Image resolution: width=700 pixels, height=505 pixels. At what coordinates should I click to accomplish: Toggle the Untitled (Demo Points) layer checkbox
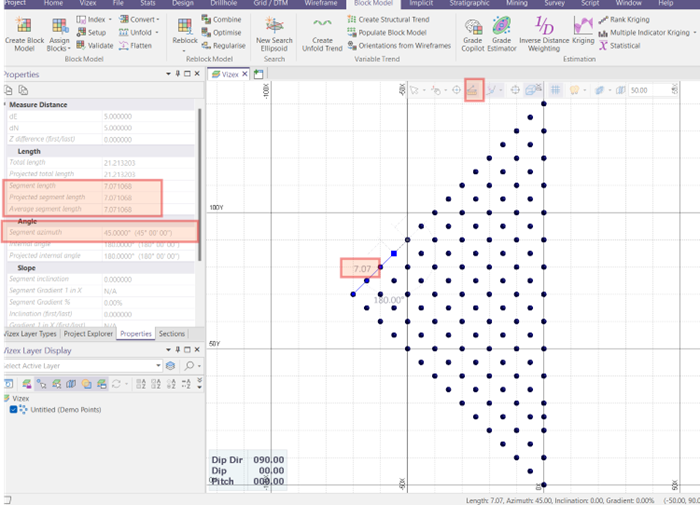point(14,409)
